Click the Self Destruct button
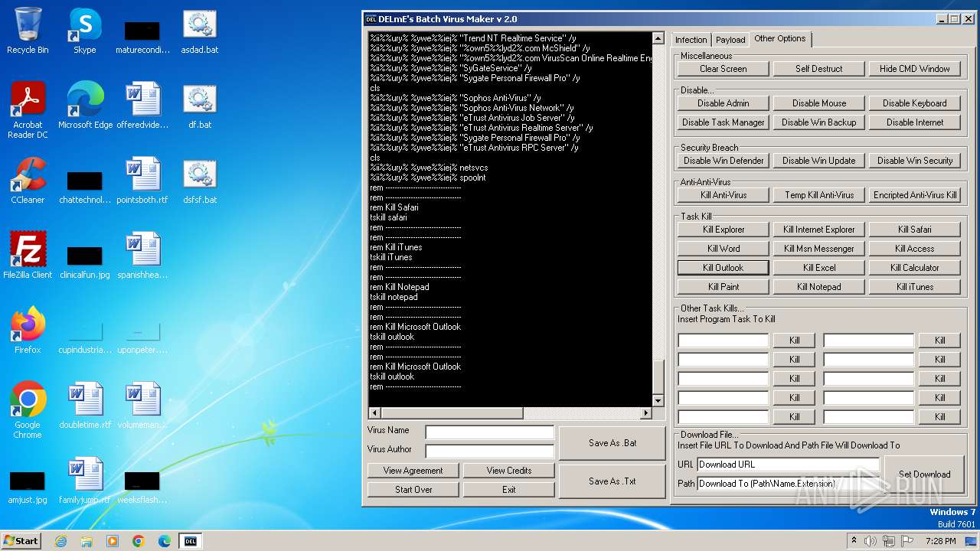This screenshot has width=980, height=551. coord(818,69)
